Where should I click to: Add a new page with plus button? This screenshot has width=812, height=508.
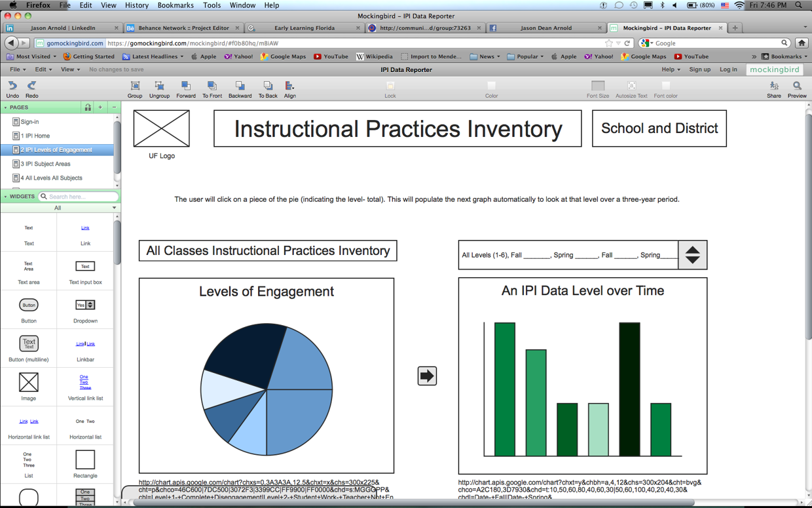click(x=100, y=107)
